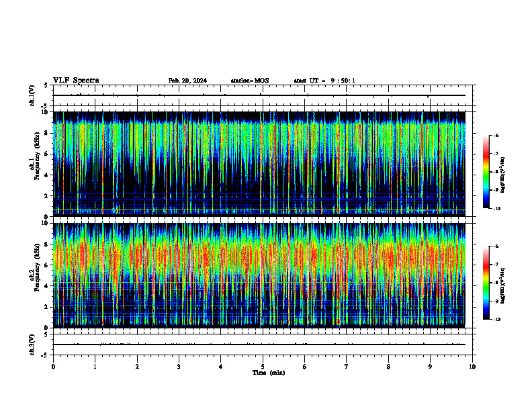Click the ch.3(V) waveform trace panel
The image size is (532, 411).
click(x=263, y=345)
